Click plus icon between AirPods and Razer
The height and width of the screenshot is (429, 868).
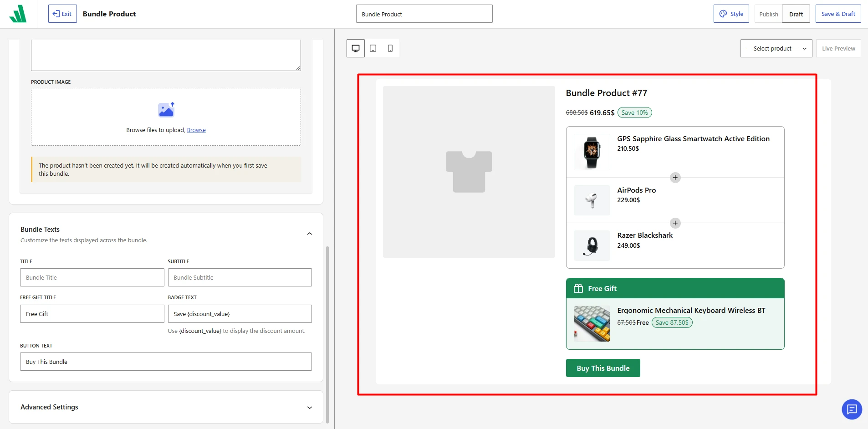click(x=675, y=223)
